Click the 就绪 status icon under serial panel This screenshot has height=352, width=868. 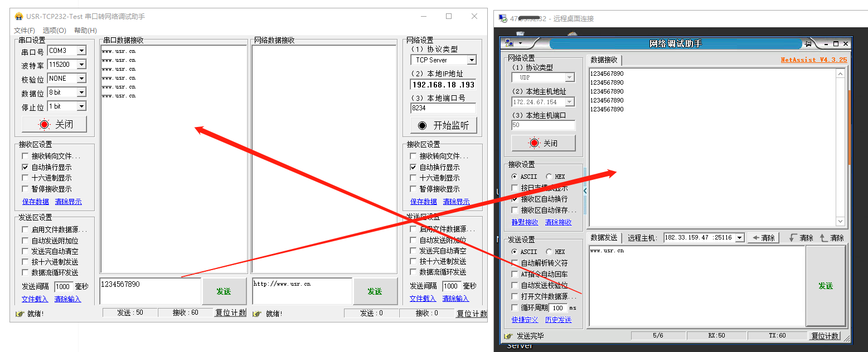[20, 314]
